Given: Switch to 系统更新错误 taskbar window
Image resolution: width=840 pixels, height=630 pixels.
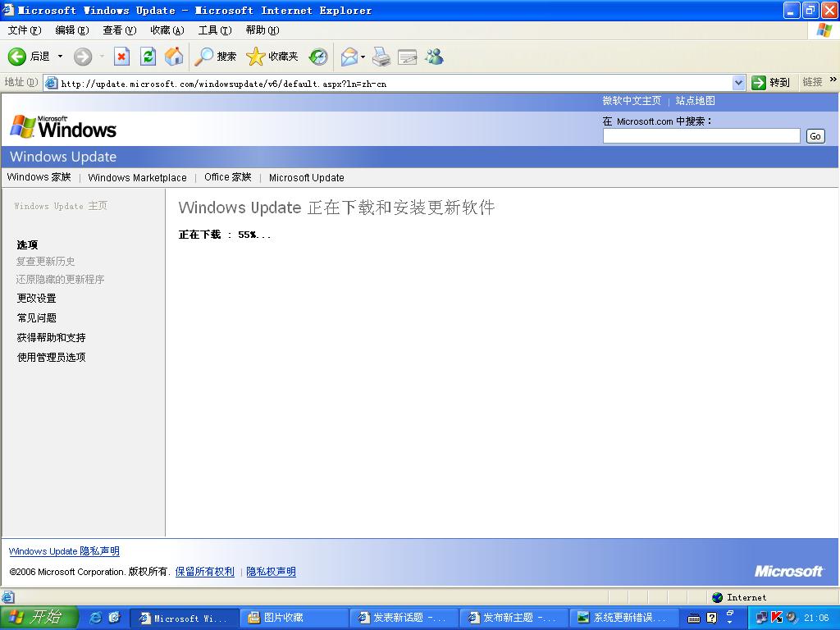Looking at the screenshot, I should pyautogui.click(x=624, y=619).
